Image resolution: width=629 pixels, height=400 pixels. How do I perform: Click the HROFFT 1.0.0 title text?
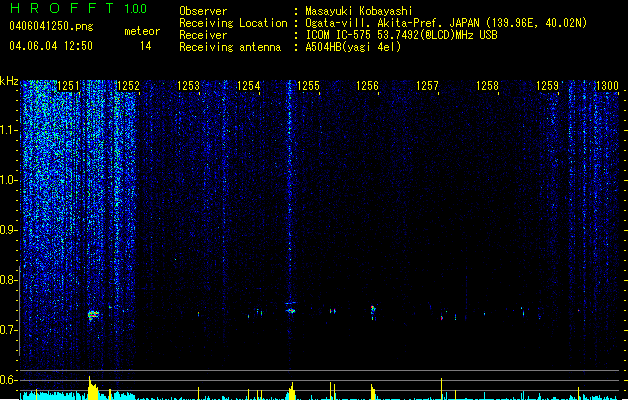pos(79,8)
